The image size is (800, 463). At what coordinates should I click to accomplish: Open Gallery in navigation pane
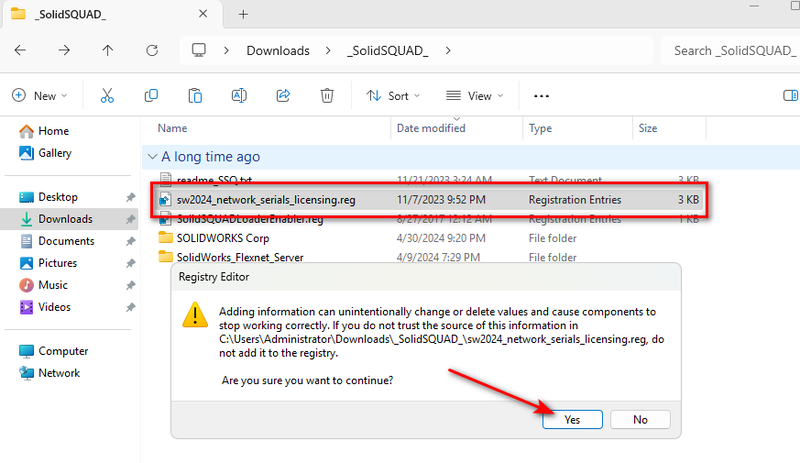pyautogui.click(x=45, y=153)
